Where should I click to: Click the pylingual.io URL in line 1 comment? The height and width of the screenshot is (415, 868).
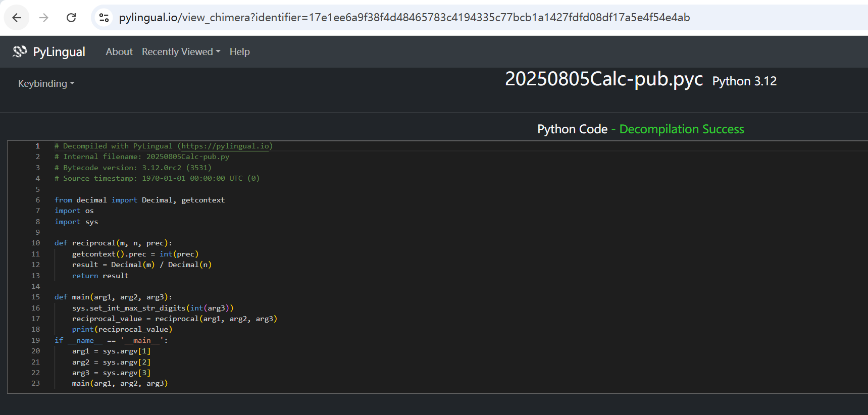tap(225, 146)
